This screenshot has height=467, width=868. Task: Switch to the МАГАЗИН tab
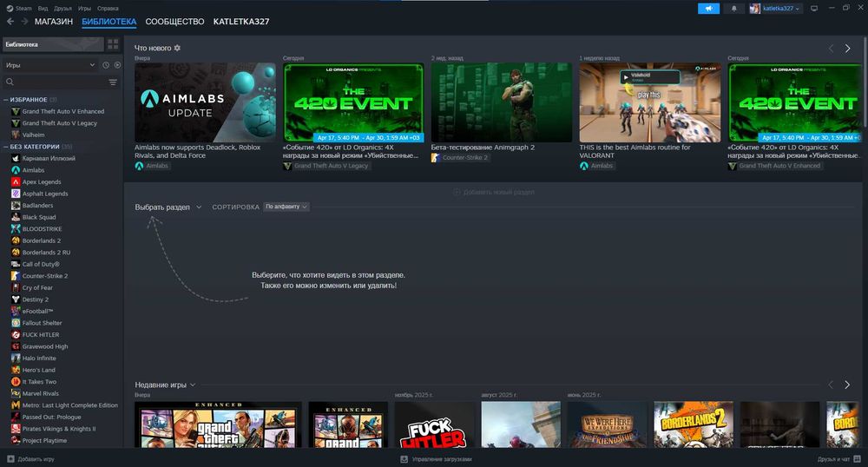pyautogui.click(x=54, y=22)
